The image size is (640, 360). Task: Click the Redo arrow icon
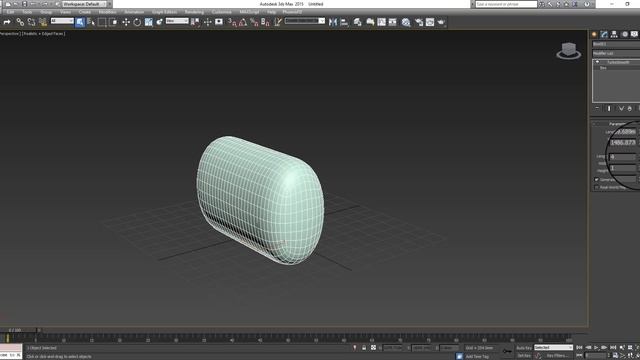point(7,22)
